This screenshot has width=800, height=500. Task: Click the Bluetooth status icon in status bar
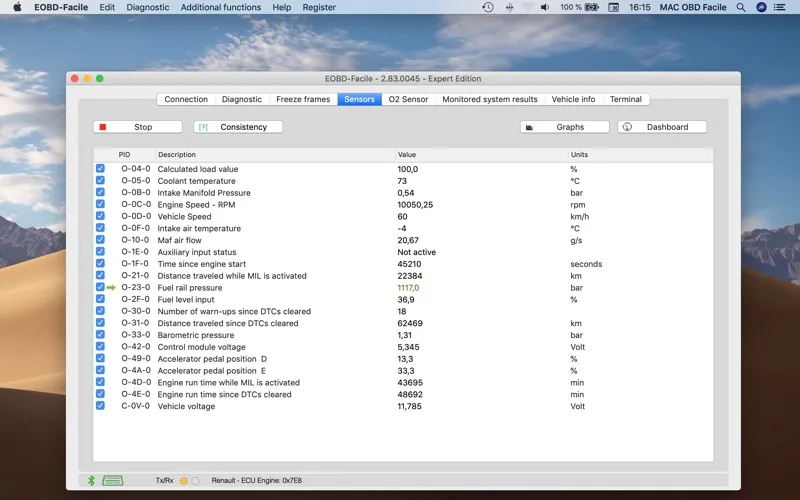[x=91, y=480]
